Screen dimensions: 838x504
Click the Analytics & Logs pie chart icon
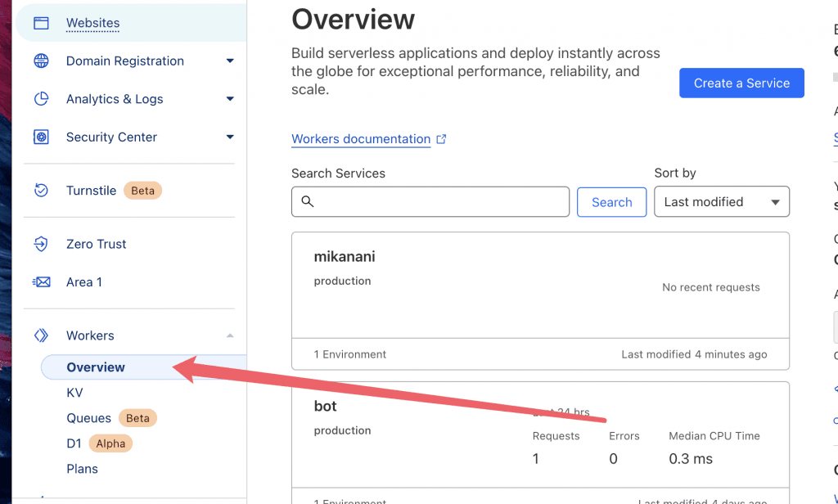pyautogui.click(x=41, y=99)
